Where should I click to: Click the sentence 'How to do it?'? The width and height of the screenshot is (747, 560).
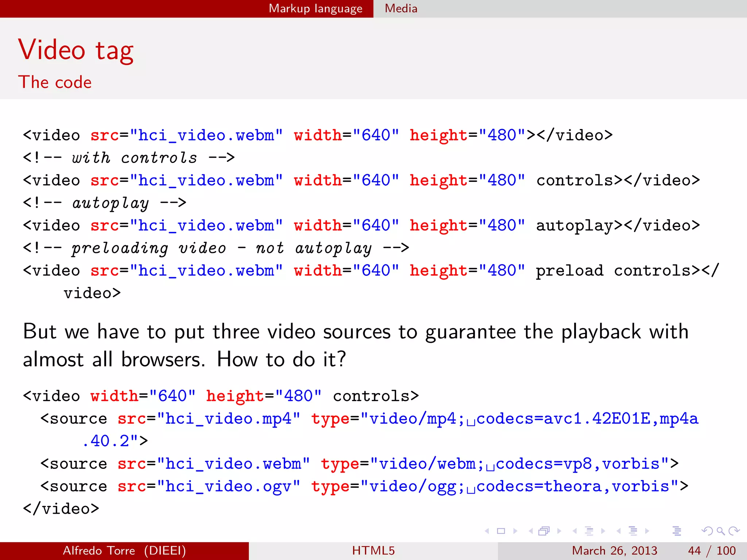281,359
